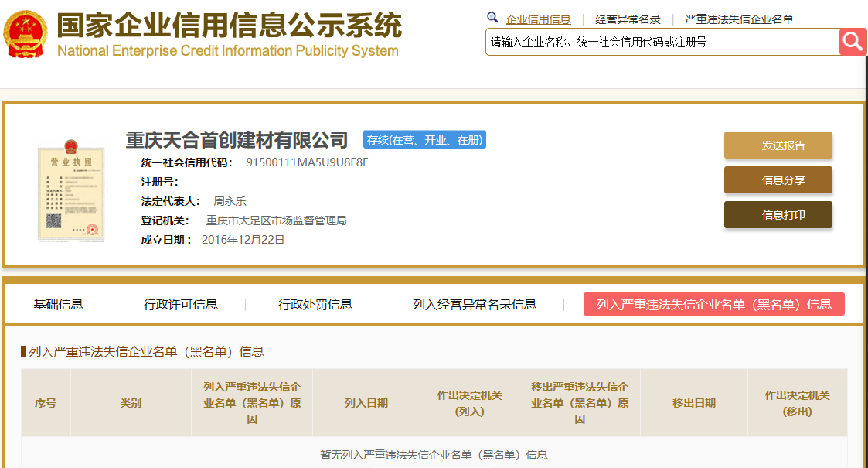Click the blacklist section heading below the tabs

click(146, 351)
